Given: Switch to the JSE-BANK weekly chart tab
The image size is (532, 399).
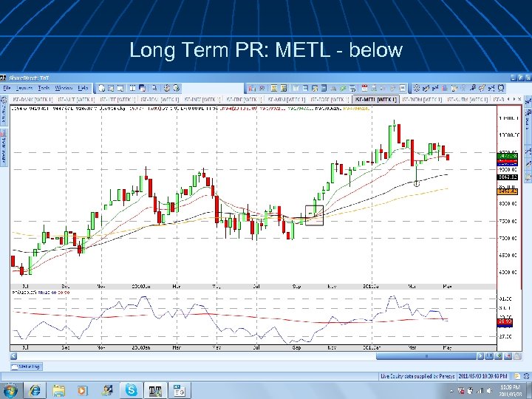Looking at the screenshot, I should 33,100.
